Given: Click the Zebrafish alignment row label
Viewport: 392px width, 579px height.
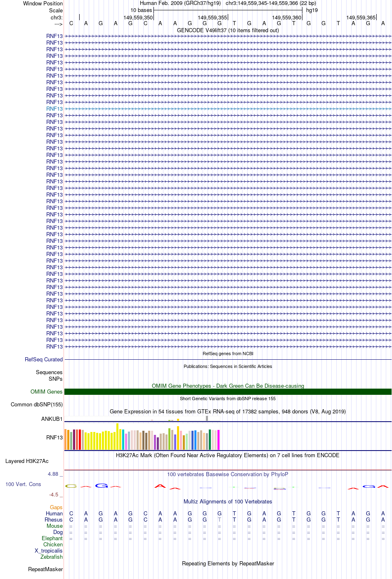Looking at the screenshot, I should pos(52,557).
